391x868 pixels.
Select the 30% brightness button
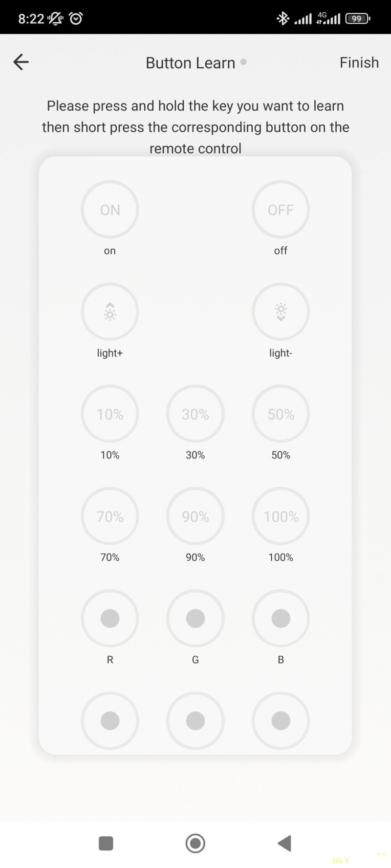coord(195,414)
